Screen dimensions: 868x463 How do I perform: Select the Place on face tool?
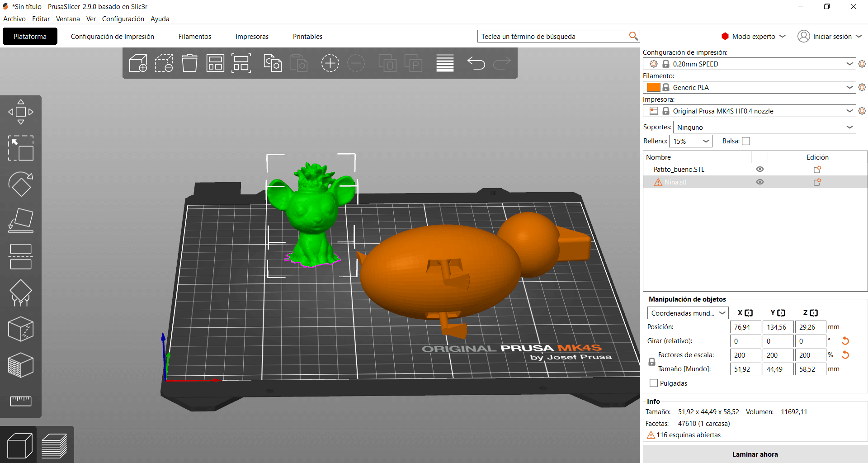pyautogui.click(x=21, y=220)
